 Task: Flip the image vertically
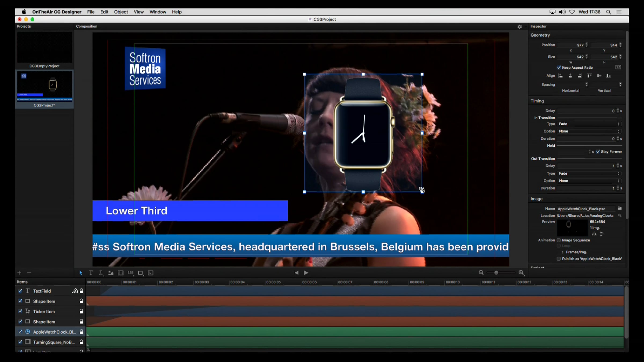[602, 234]
